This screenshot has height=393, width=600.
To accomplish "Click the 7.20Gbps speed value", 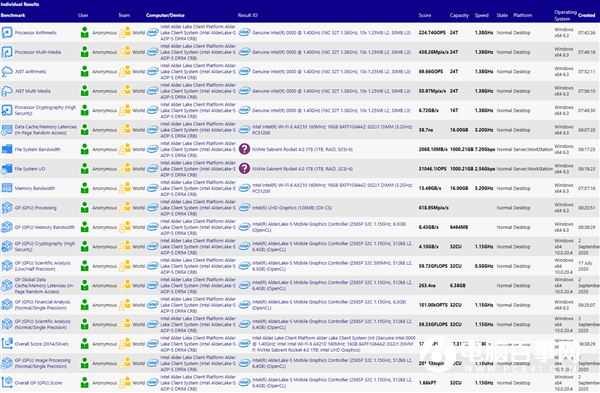I will [485, 149].
